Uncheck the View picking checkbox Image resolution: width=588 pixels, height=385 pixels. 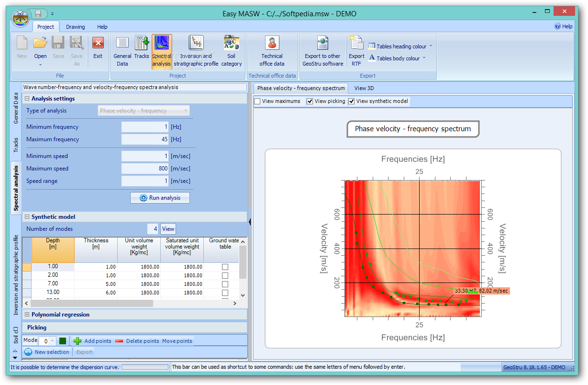coord(310,101)
